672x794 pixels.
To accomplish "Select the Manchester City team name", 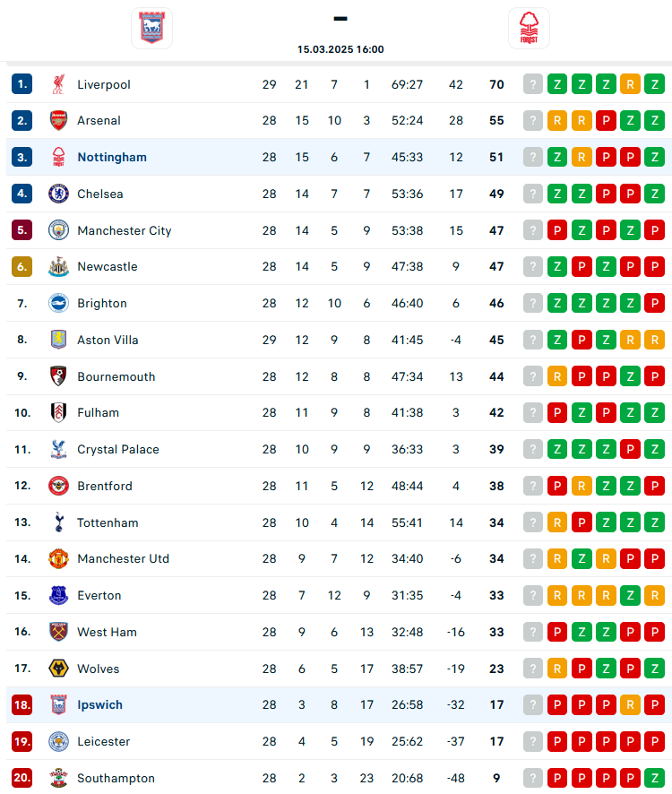I will click(124, 230).
